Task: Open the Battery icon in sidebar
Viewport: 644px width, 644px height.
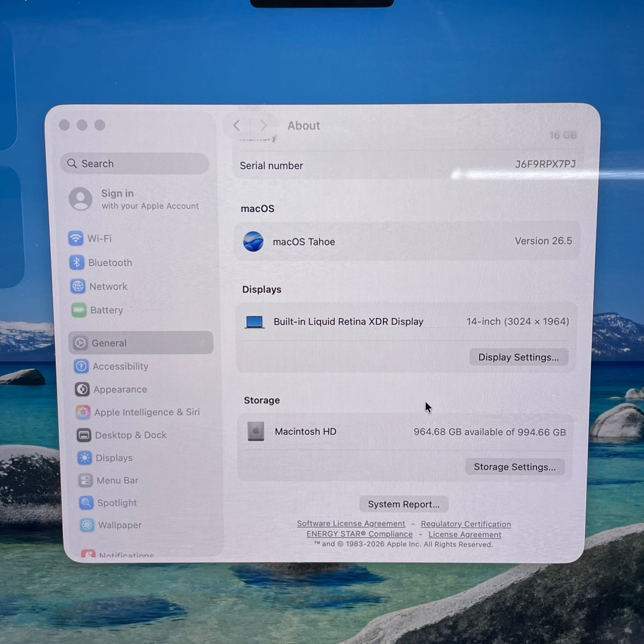Action: point(79,310)
